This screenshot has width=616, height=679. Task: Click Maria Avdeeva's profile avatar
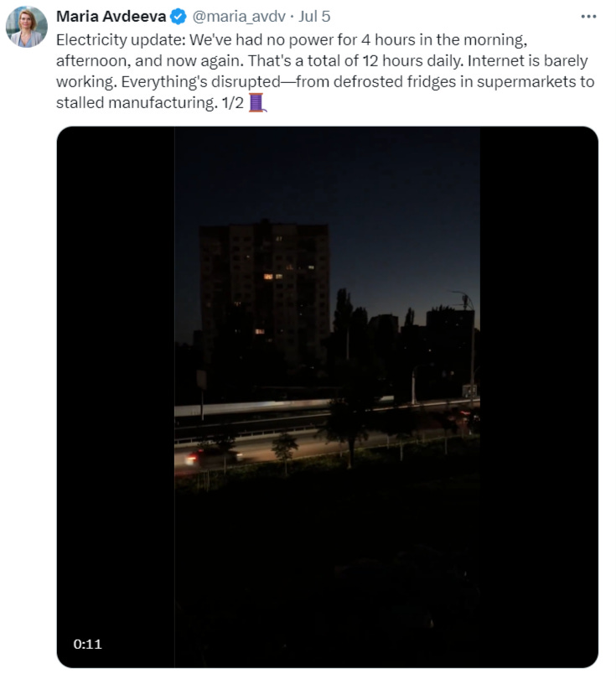click(x=27, y=27)
